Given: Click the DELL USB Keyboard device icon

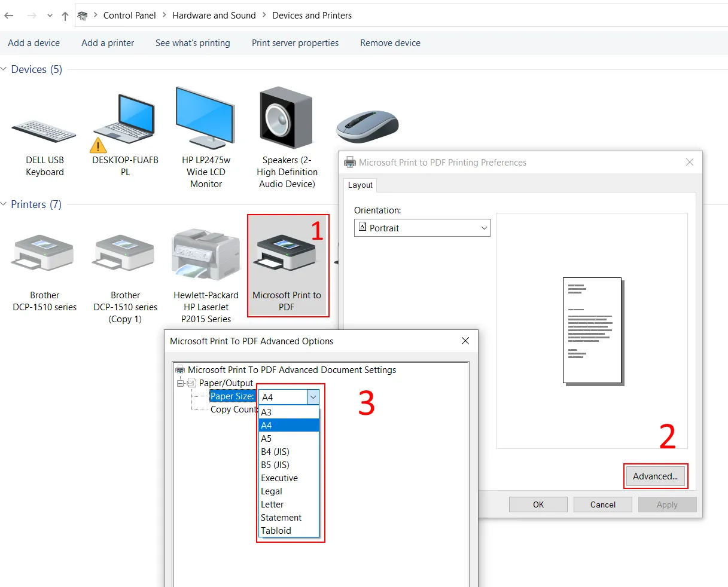Looking at the screenshot, I should tap(44, 131).
